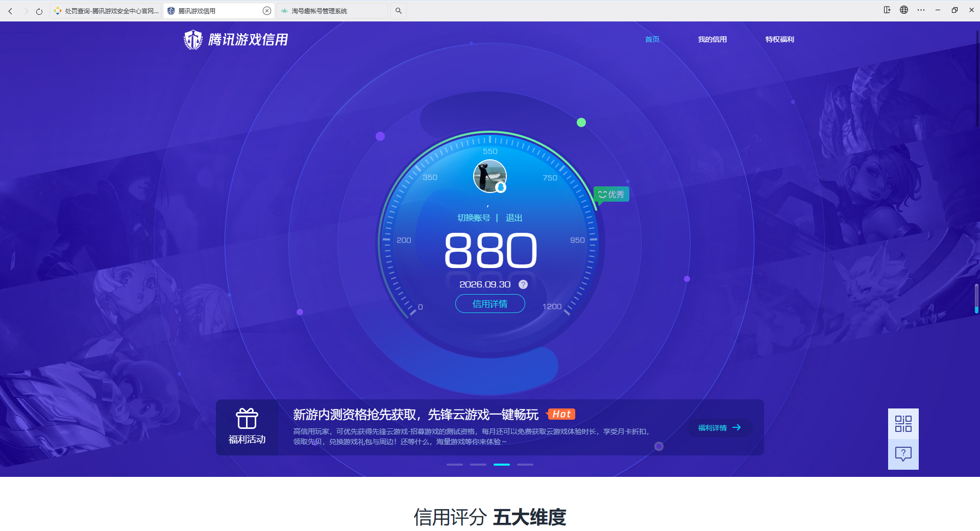Go to 首页 in navigation
Viewport: 980px width, 531px height.
pos(652,39)
